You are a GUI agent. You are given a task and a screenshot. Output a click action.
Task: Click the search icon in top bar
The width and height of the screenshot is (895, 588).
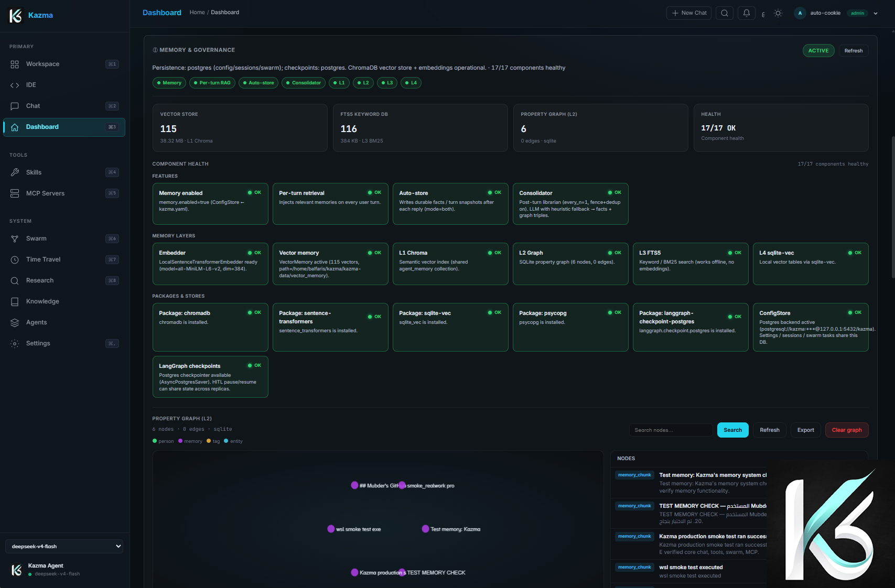[x=725, y=13]
